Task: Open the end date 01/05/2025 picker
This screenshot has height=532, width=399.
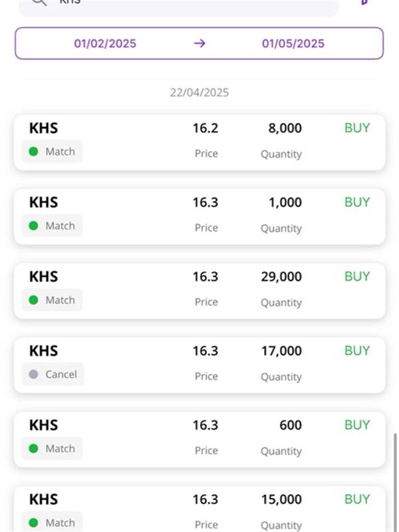Action: (x=293, y=43)
